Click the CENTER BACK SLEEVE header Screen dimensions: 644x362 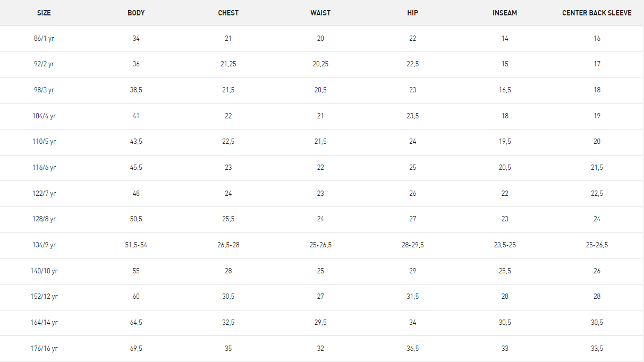(597, 13)
